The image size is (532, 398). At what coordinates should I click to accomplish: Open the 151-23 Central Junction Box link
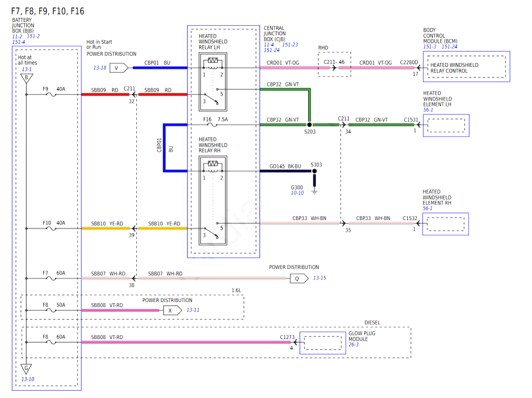pyautogui.click(x=290, y=45)
